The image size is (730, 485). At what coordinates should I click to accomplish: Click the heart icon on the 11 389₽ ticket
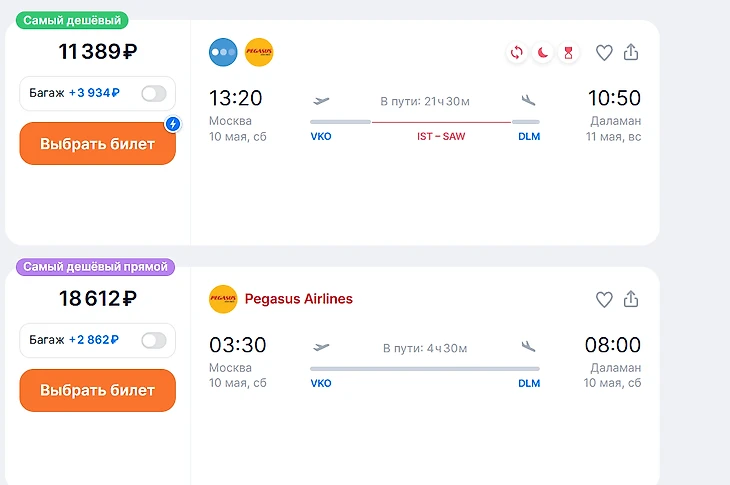click(x=604, y=53)
